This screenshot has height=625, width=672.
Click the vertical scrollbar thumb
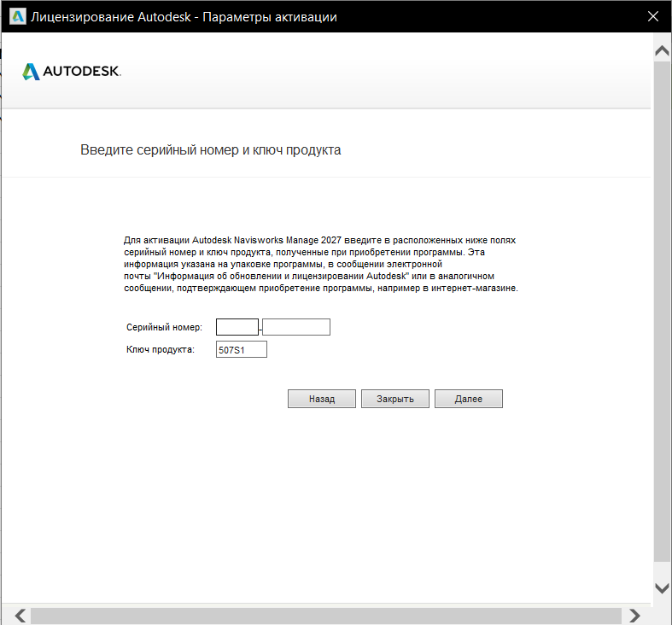point(662,311)
